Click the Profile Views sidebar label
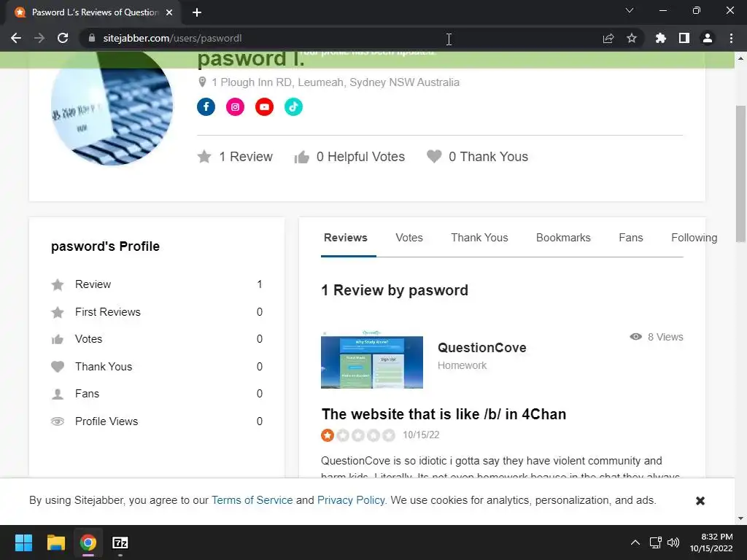This screenshot has height=560, width=747. coord(107,421)
